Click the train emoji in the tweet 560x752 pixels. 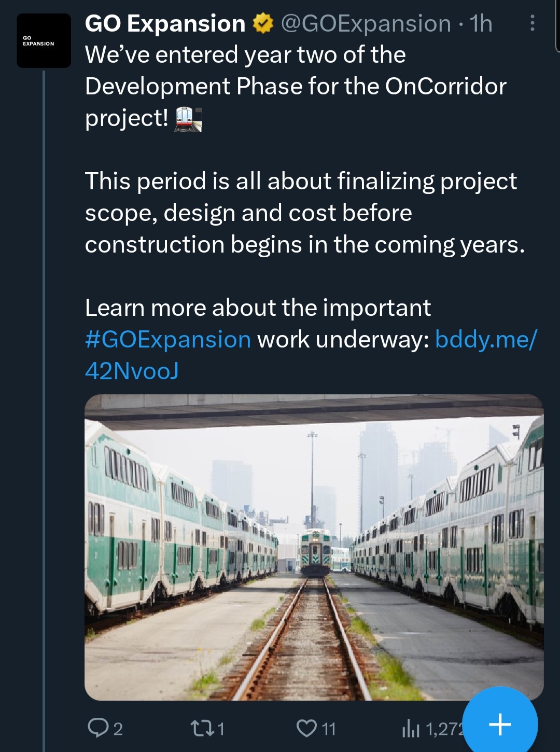point(188,119)
